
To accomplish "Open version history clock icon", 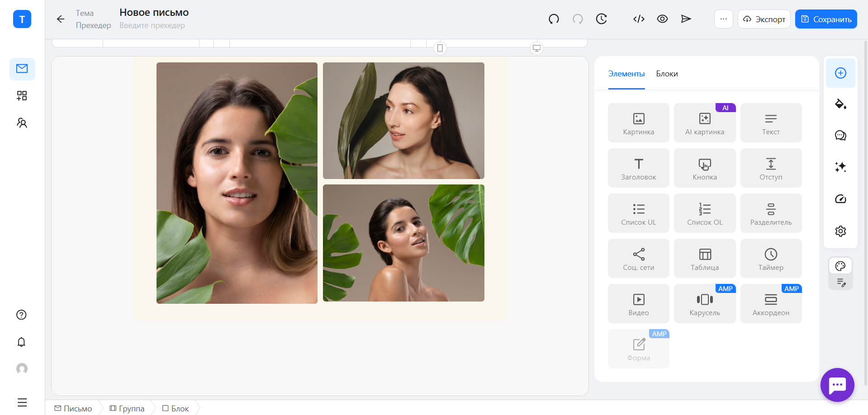I will click(601, 19).
